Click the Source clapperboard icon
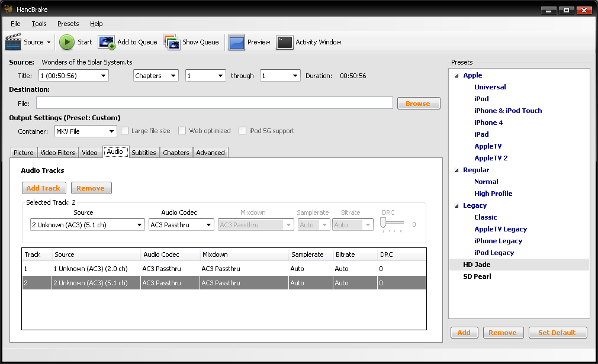The height and width of the screenshot is (364, 598). tap(13, 42)
